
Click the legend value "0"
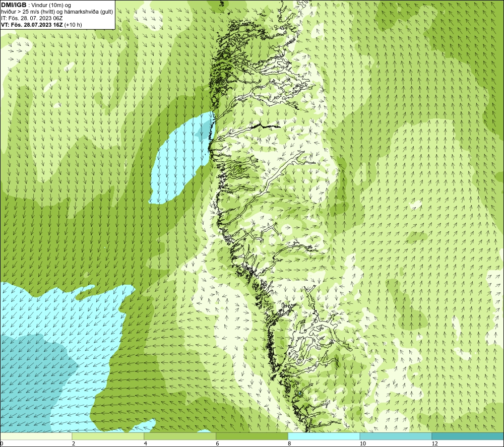coord(2,444)
